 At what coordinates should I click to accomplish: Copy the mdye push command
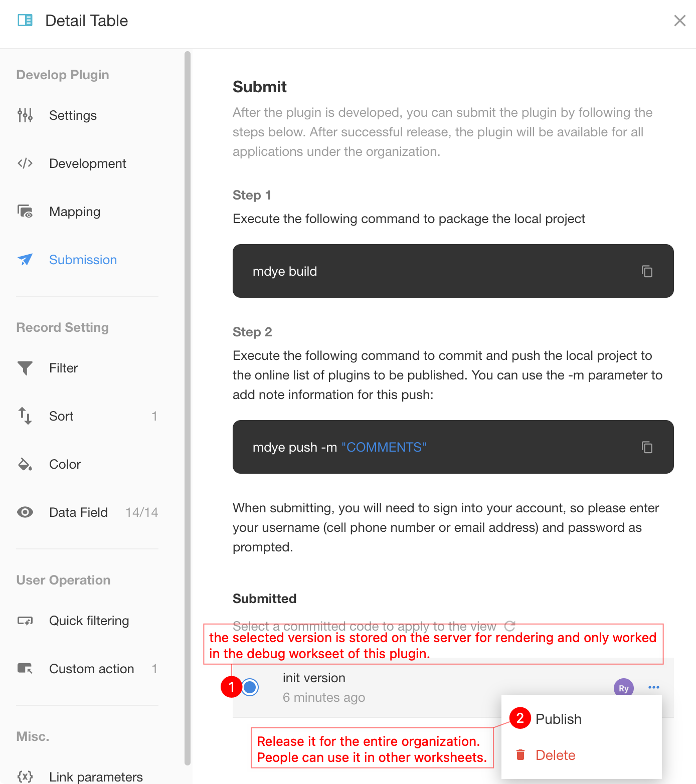[x=647, y=447]
